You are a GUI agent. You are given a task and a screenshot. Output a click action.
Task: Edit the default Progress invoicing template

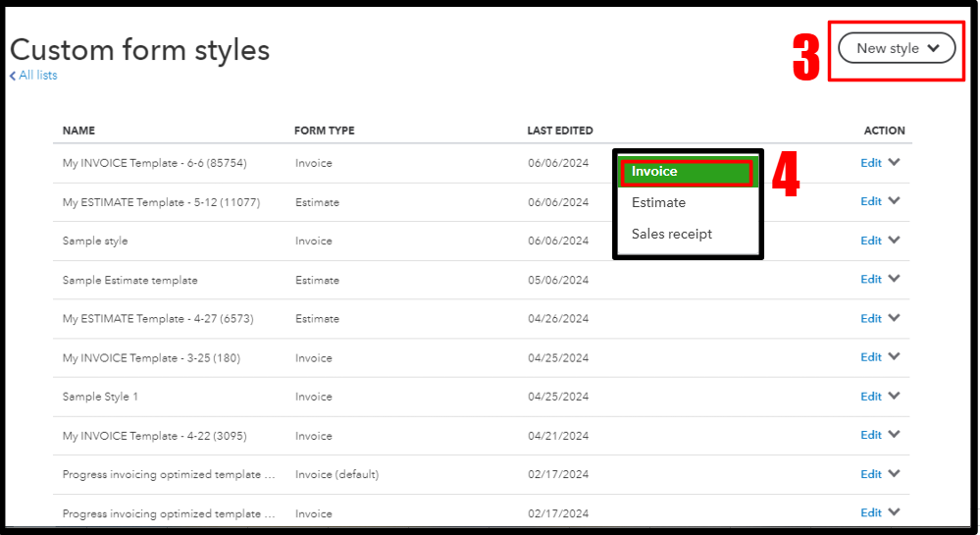(870, 474)
